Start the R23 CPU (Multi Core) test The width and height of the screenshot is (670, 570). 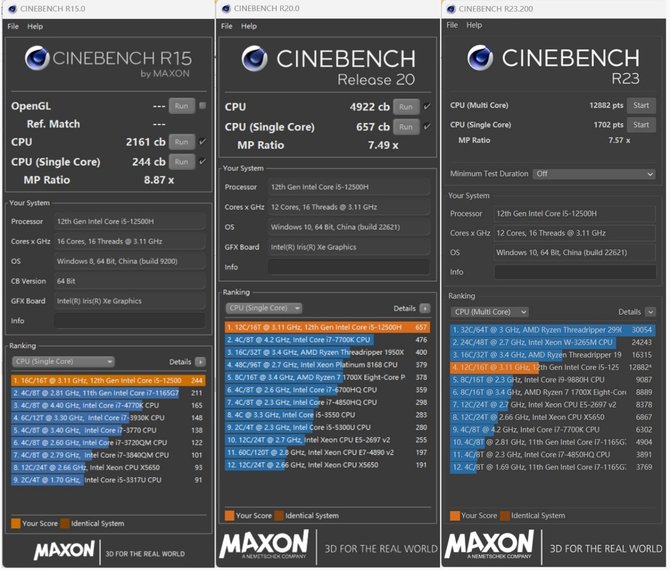point(640,105)
